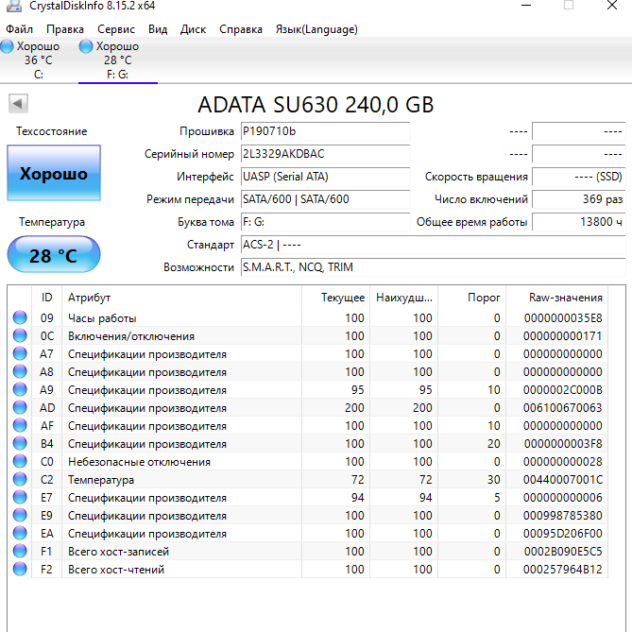Click the firmware field P190710b
This screenshot has width=632, height=632.
click(x=325, y=131)
